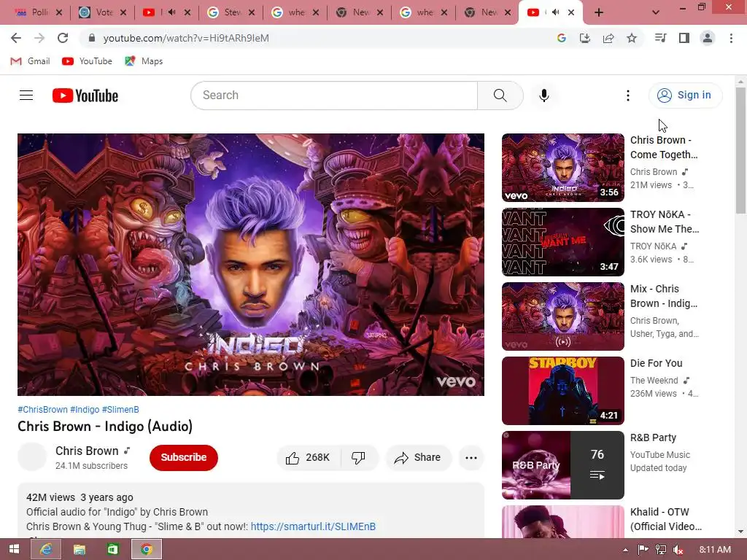Go forward in browser history
747x560 pixels.
click(x=39, y=38)
